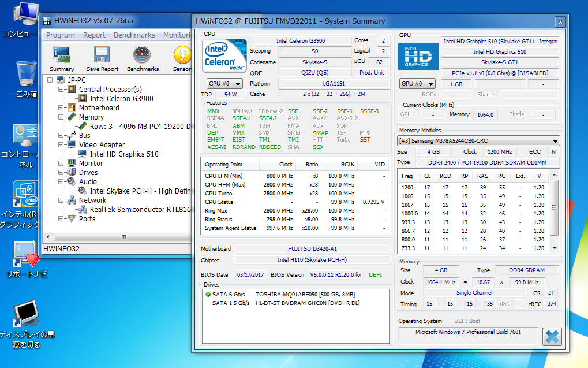Expand the Motherboard tree node

coord(61,108)
